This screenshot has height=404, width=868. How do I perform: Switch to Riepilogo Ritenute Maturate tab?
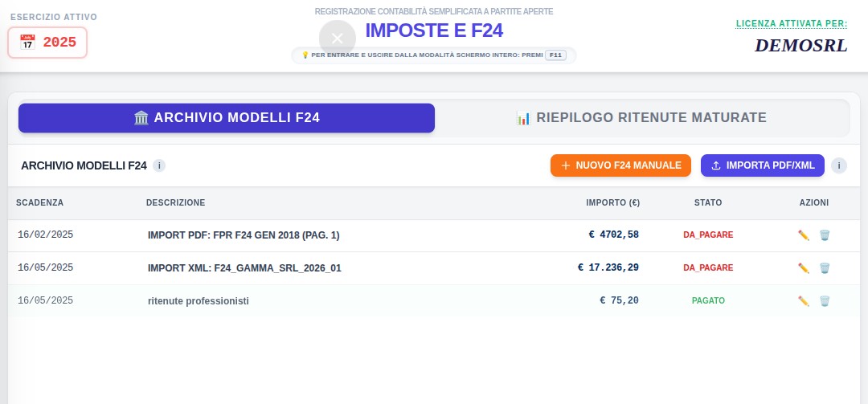pos(641,118)
